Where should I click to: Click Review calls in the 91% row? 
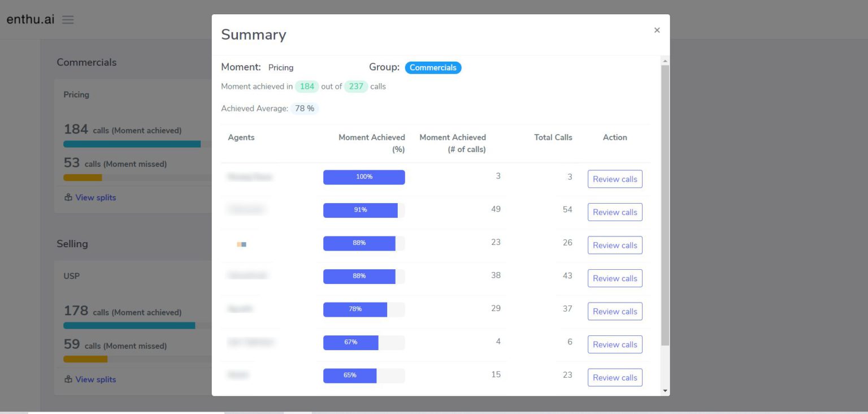click(614, 212)
